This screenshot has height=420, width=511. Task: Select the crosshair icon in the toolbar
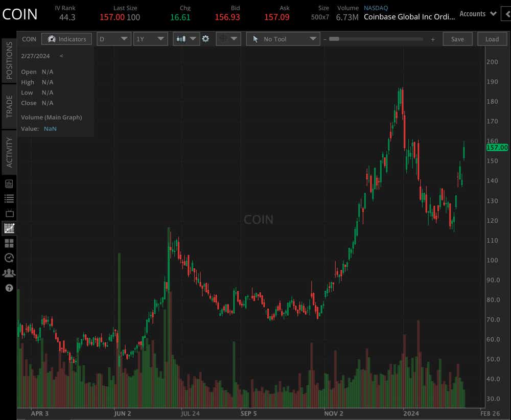(x=223, y=39)
